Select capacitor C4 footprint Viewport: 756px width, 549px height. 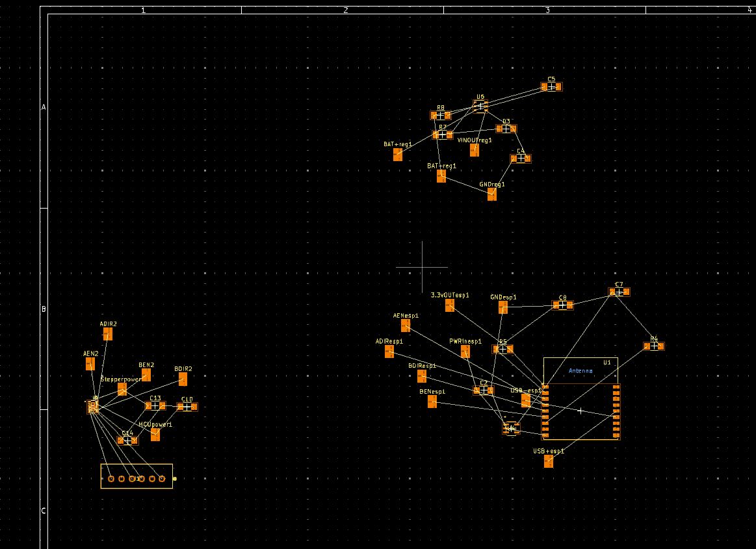[x=521, y=158]
